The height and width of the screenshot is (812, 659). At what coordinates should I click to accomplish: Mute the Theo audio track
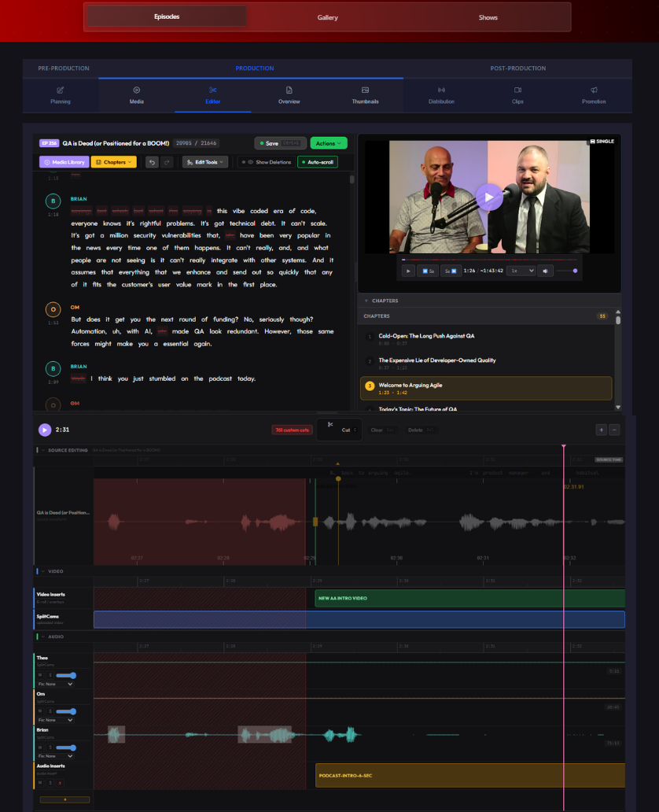pyautogui.click(x=40, y=675)
